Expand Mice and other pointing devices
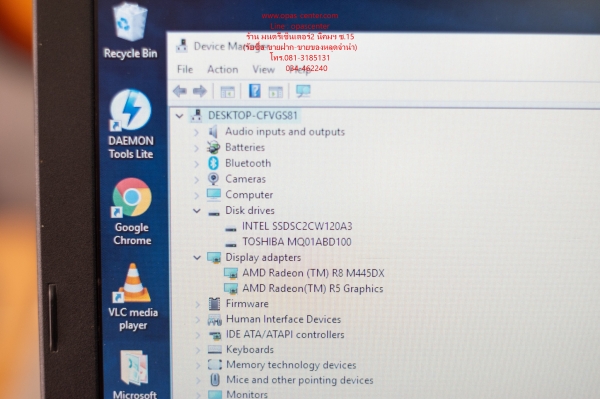 point(198,380)
